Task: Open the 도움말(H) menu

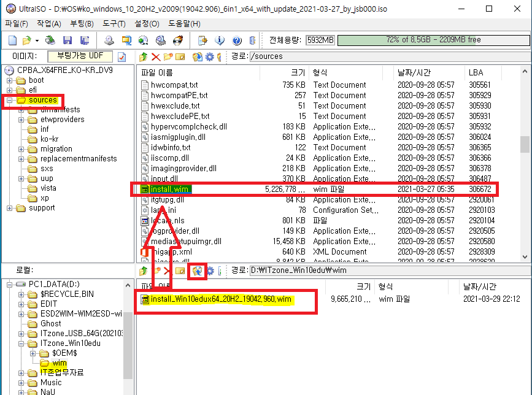Action: click(184, 24)
